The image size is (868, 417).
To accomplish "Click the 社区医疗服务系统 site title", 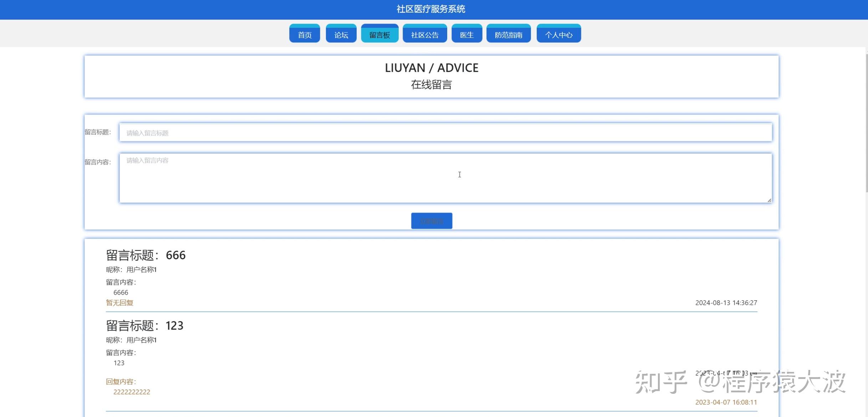I will click(431, 9).
